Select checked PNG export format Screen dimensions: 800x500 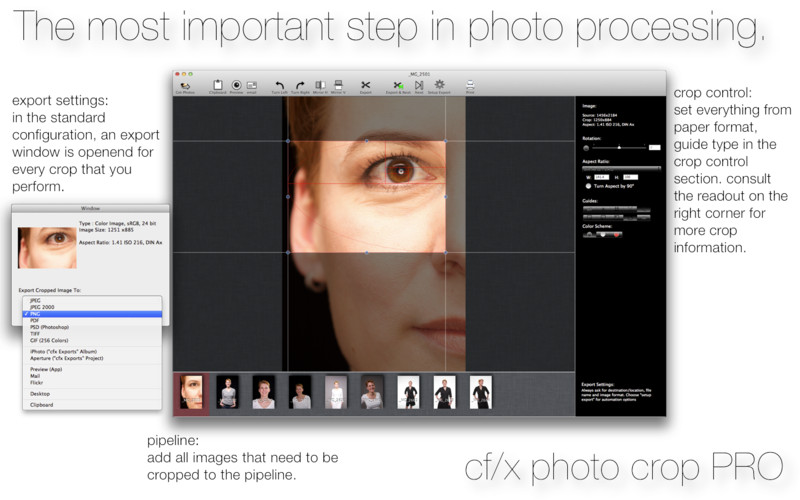pyautogui.click(x=92, y=314)
